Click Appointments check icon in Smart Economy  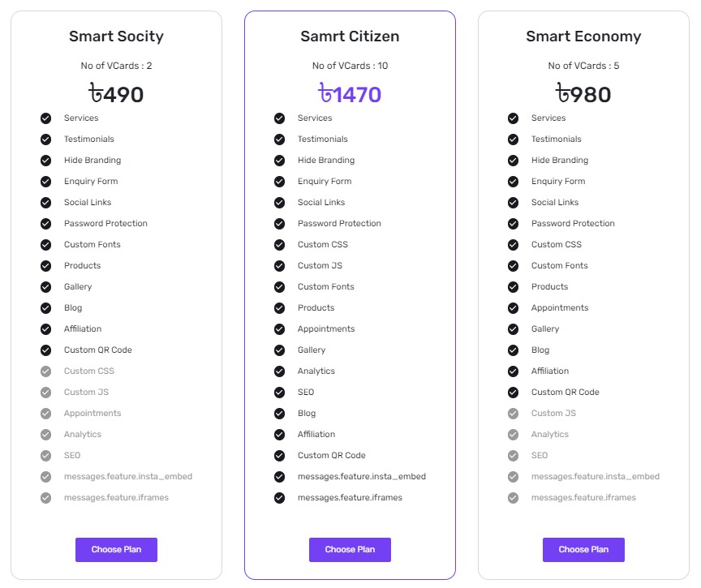(513, 308)
